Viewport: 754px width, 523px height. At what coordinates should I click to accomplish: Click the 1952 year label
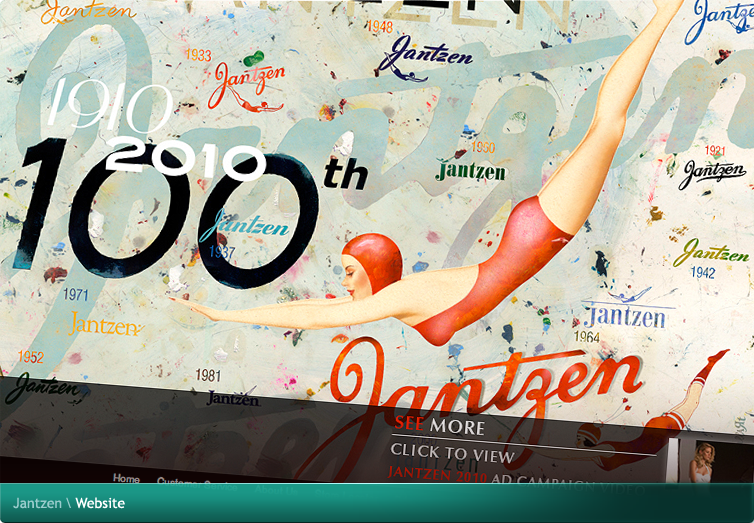pyautogui.click(x=31, y=357)
